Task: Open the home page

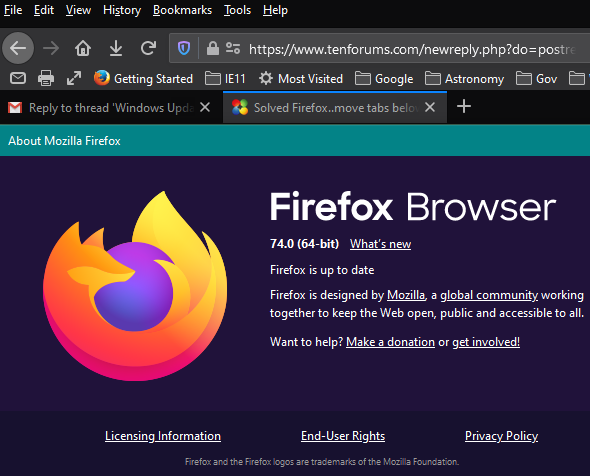Action: click(x=83, y=48)
